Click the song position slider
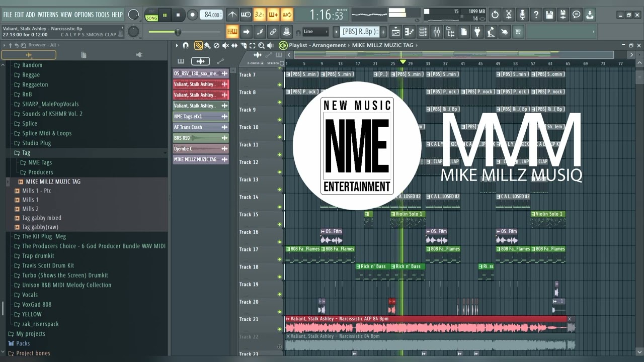The image size is (644, 362). point(185,32)
